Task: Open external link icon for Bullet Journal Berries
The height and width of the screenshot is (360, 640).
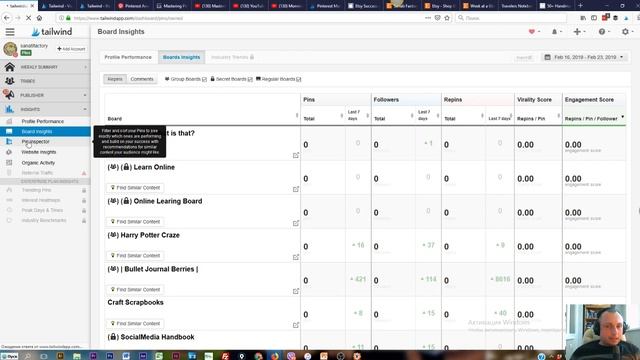Action: click(296, 291)
